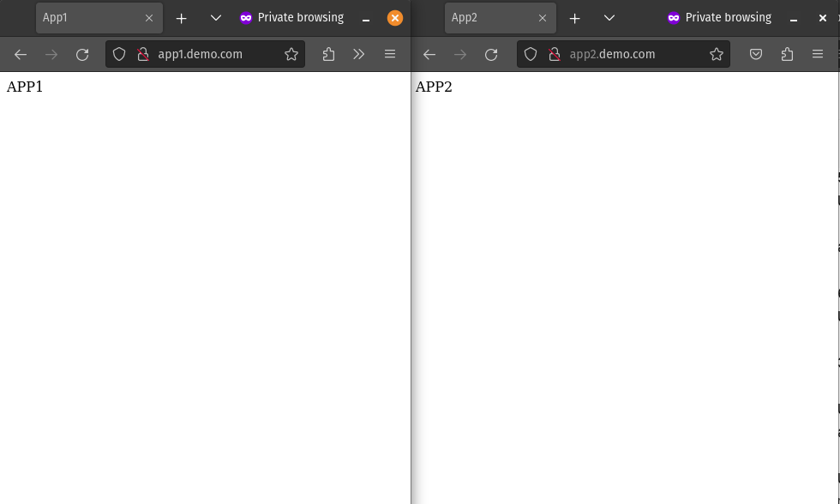The width and height of the screenshot is (840, 504).
Task: Click the padlock icon for app1.demo.com
Action: (x=143, y=54)
